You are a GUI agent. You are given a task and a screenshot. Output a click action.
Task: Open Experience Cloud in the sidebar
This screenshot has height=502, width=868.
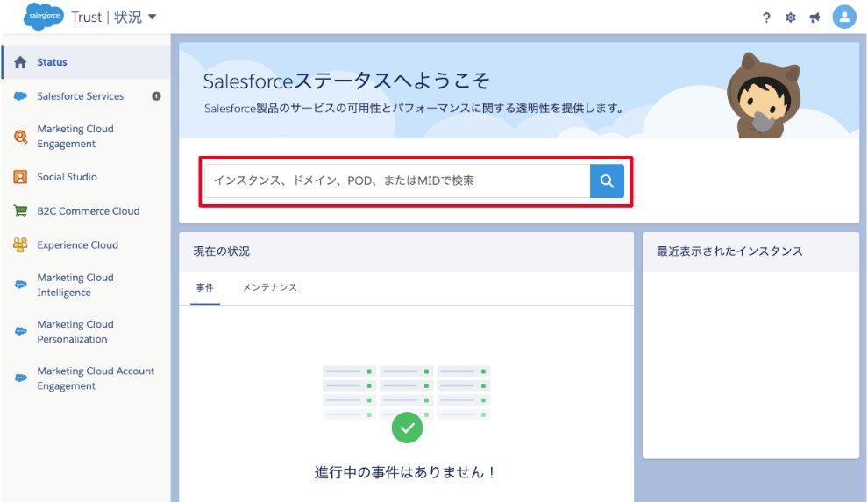[77, 245]
